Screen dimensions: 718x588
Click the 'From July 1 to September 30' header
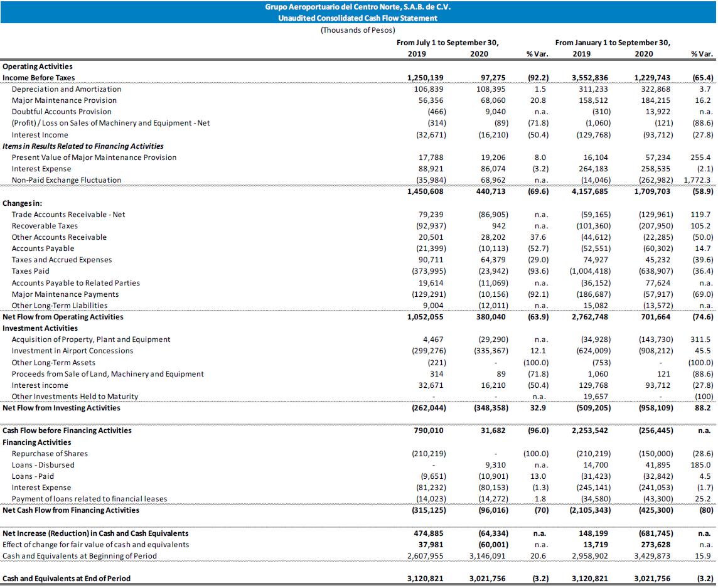[447, 43]
